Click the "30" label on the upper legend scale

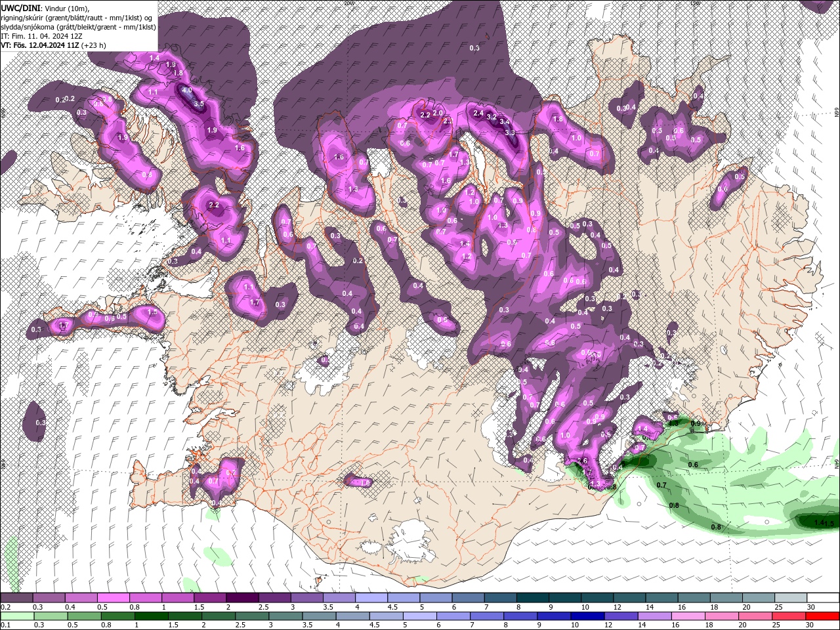tap(810, 607)
